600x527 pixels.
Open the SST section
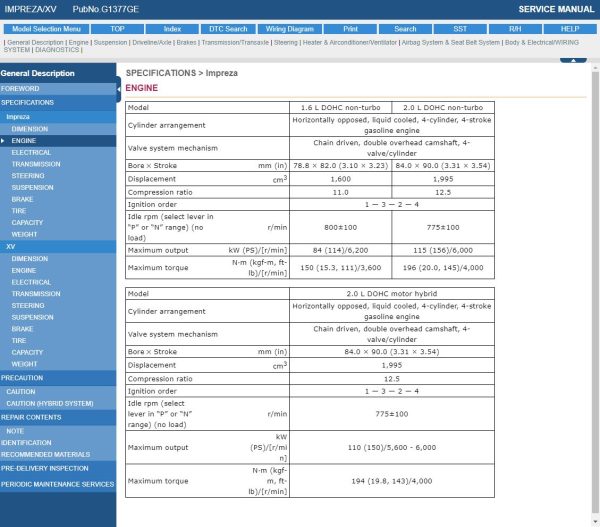[x=460, y=29]
